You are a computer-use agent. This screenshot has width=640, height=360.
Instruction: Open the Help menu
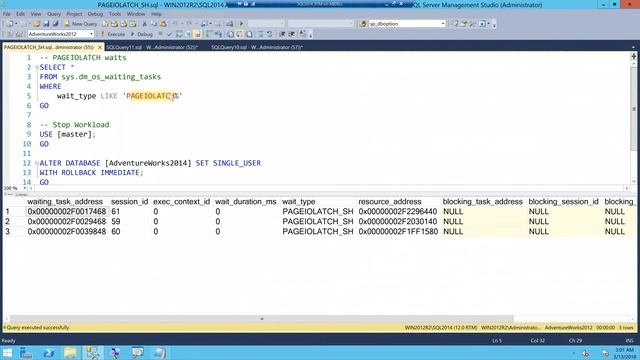click(x=156, y=14)
